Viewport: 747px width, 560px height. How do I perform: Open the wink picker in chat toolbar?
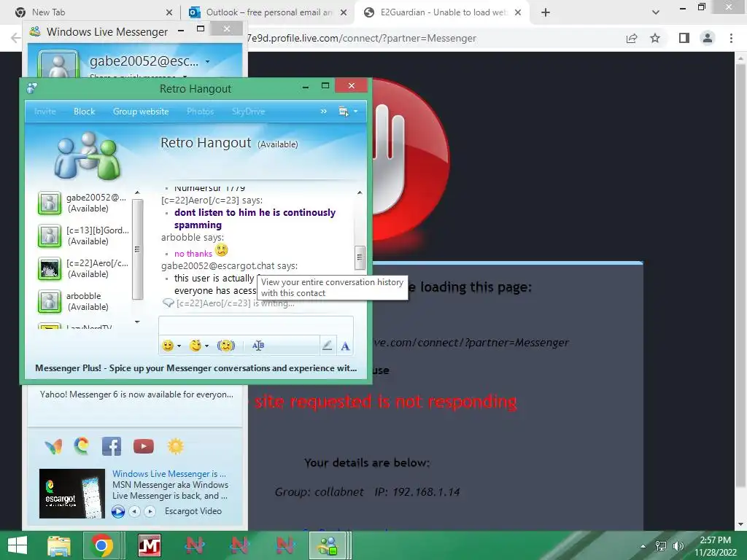196,346
